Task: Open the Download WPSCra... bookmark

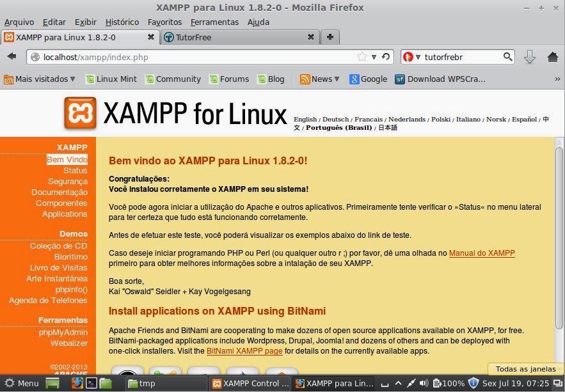Action: click(440, 79)
